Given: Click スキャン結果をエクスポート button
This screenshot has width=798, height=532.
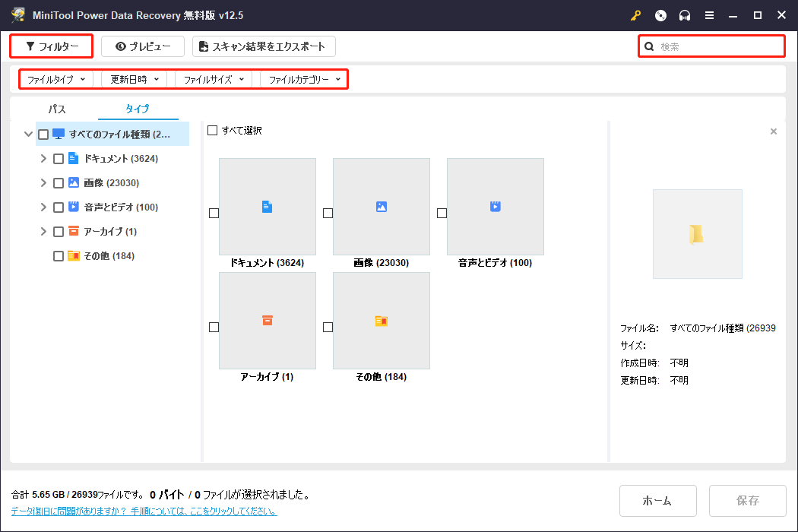Looking at the screenshot, I should [264, 46].
